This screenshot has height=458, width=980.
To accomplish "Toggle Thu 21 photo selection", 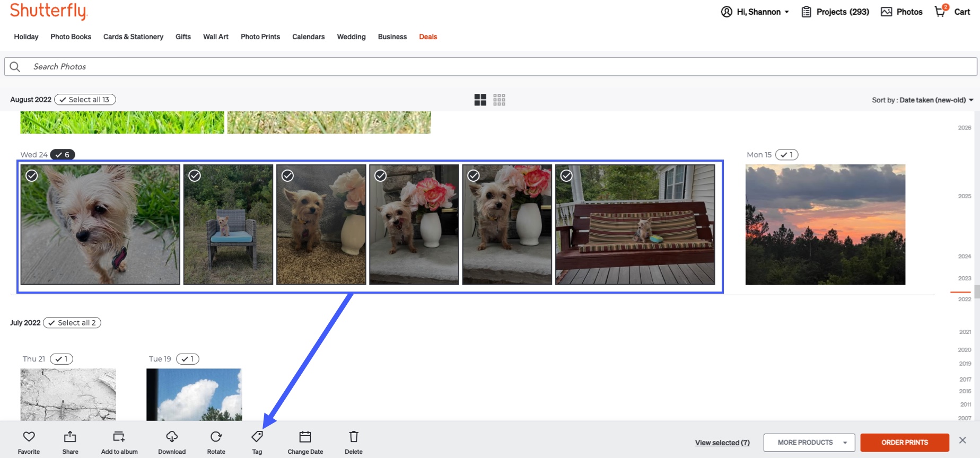I will (62, 359).
